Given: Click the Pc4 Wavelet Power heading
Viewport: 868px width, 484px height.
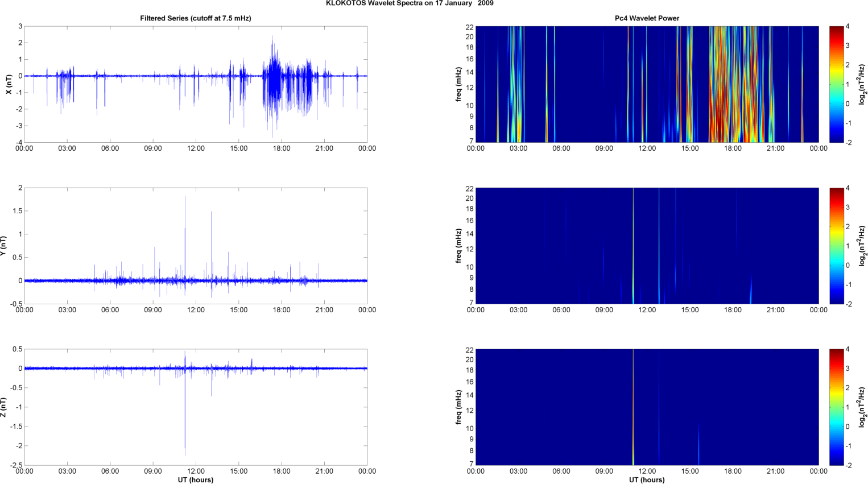Looking at the screenshot, I should click(x=647, y=18).
